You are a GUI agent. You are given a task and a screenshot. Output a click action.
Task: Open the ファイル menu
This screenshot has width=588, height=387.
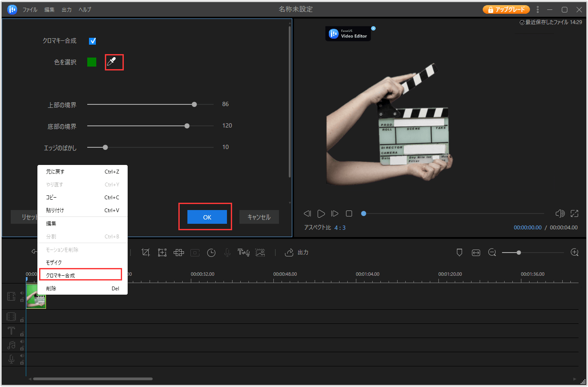click(30, 9)
